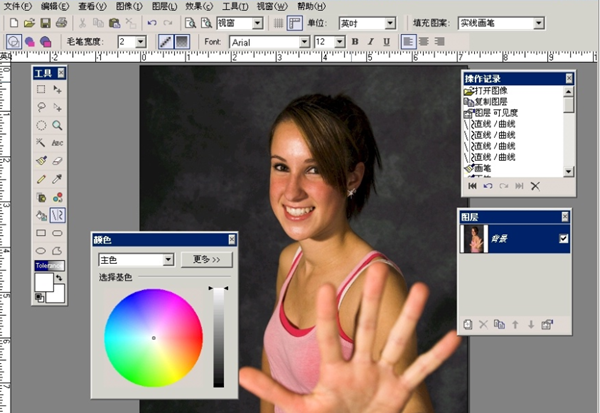
Task: Click the Zoom In toolbar icon
Action: point(207,23)
